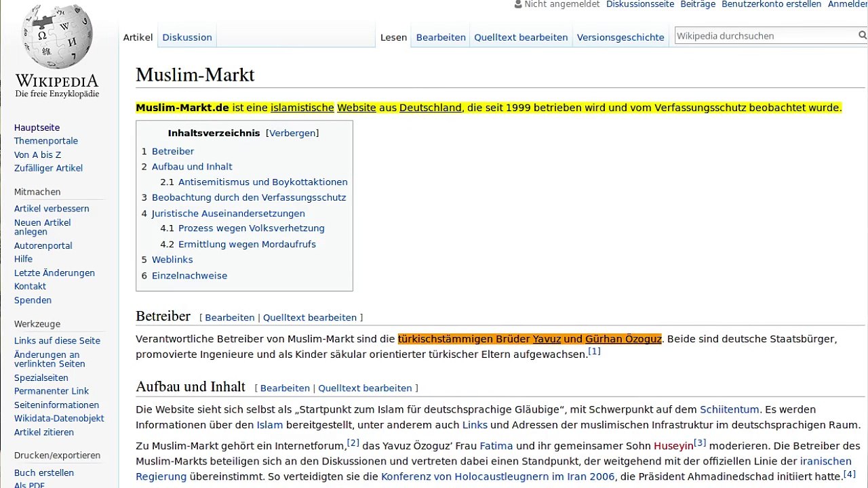Open Von A bis Z
This screenshot has width=868, height=488.
[37, 155]
